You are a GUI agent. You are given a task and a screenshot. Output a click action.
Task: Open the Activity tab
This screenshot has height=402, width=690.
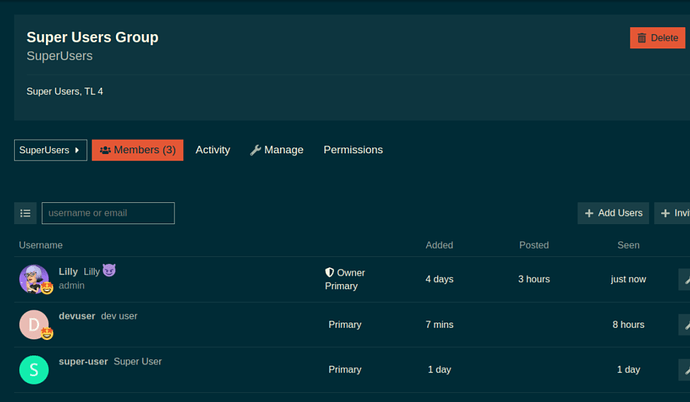click(213, 150)
